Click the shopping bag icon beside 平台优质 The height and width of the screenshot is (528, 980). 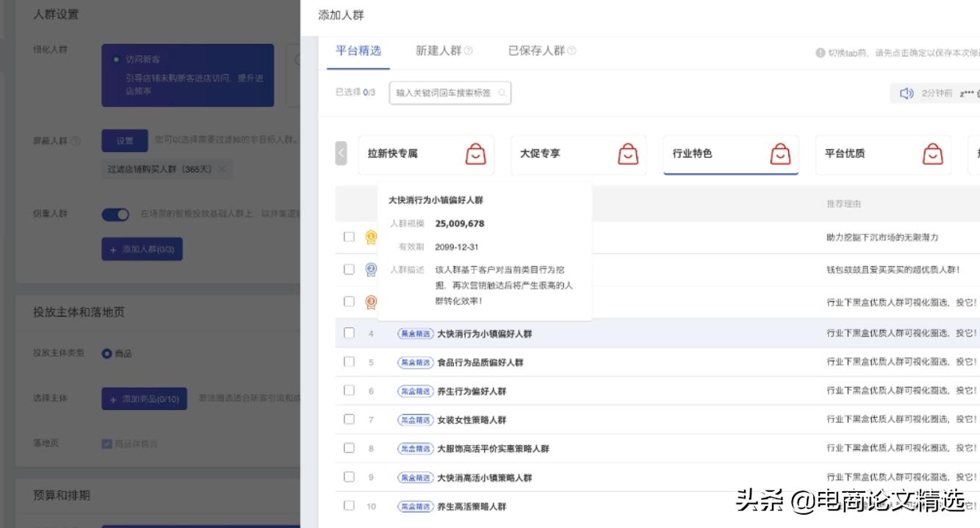pyautogui.click(x=934, y=154)
